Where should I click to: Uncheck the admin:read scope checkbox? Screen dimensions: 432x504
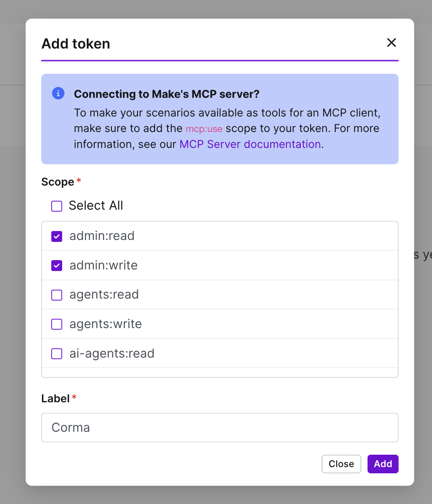click(57, 236)
